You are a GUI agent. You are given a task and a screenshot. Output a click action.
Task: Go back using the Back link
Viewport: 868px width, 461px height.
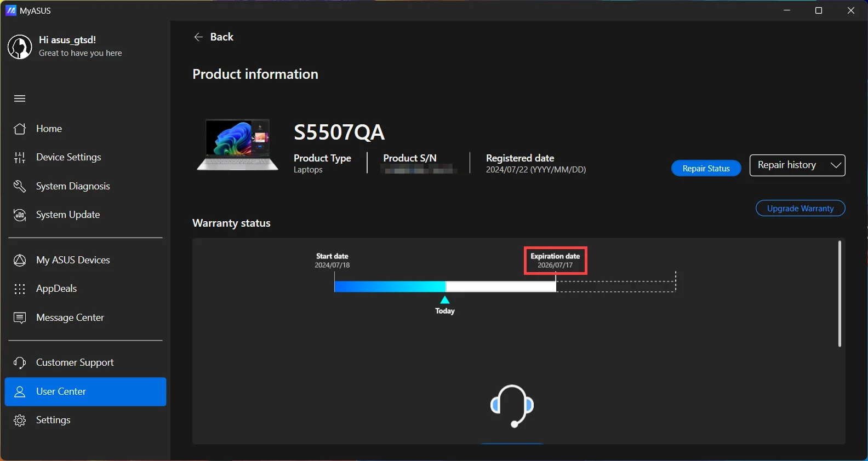(214, 37)
